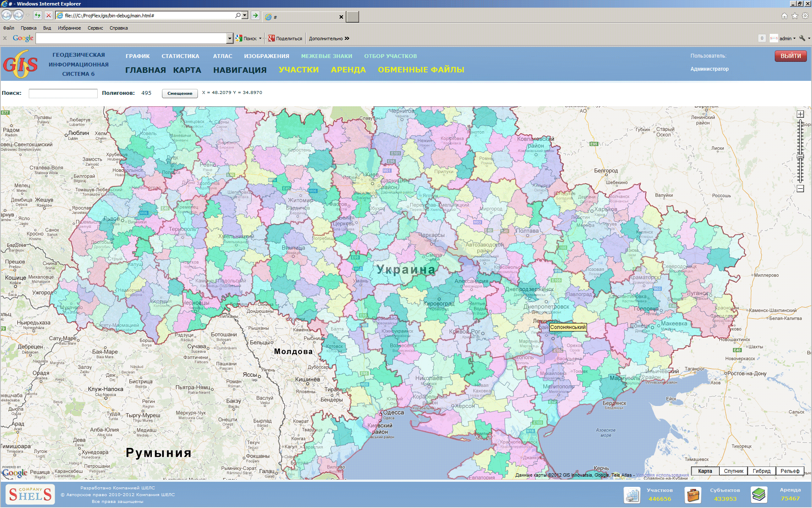Open the УЧАСТКИ navigation tab
This screenshot has height=508, width=812.
(x=299, y=70)
